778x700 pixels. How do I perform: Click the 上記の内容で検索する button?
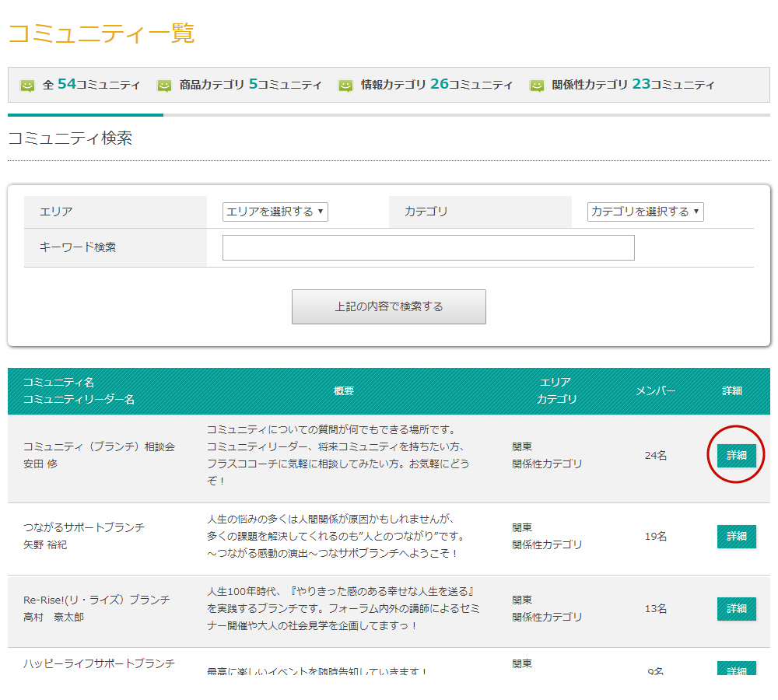388,306
